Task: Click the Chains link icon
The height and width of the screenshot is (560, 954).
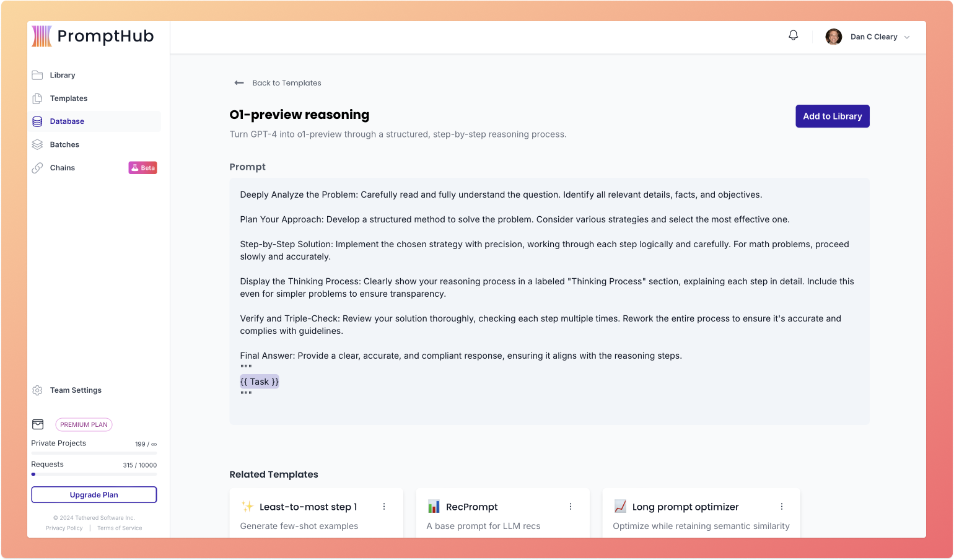Action: [37, 168]
